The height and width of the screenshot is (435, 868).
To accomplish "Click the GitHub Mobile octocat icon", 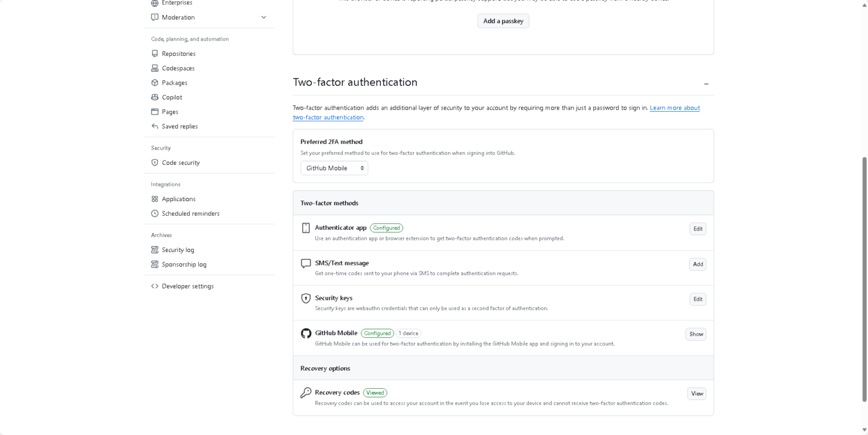I will (306, 333).
